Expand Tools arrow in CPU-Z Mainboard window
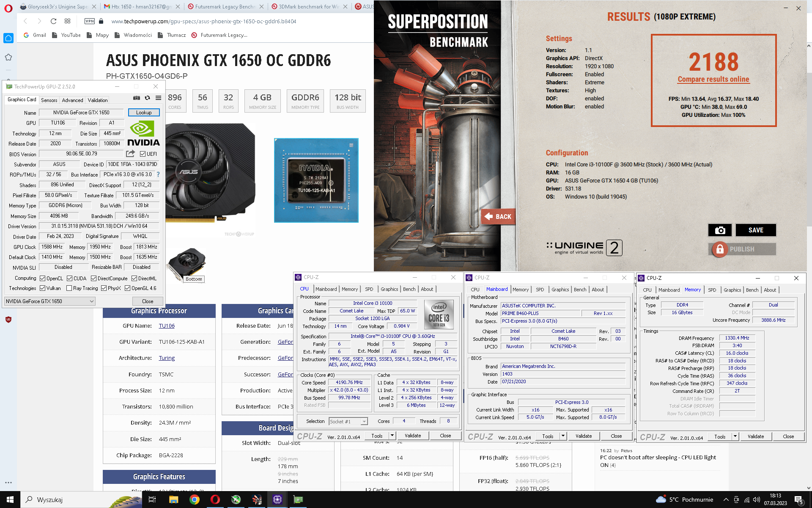This screenshot has height=508, width=812. (563, 436)
